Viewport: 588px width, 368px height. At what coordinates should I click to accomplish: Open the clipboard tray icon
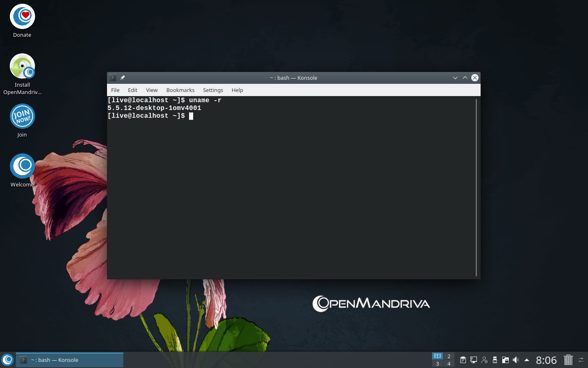463,360
